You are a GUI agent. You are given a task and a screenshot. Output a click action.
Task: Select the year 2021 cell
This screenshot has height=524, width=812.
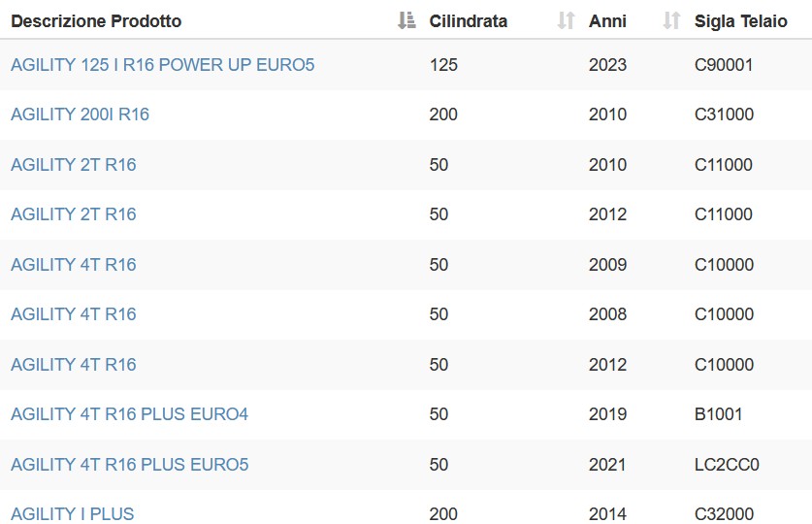[607, 465]
